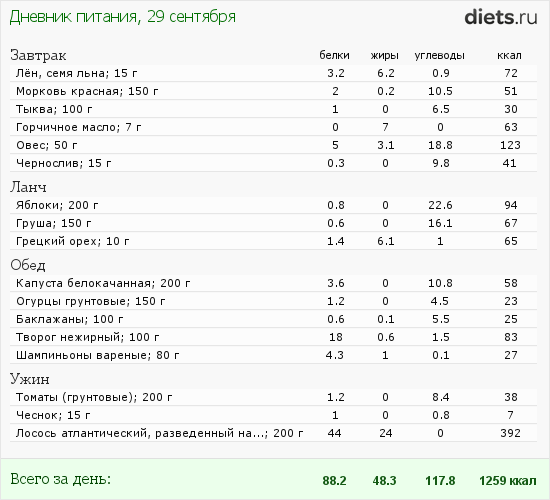Select the Всего за день label

pos(61,479)
